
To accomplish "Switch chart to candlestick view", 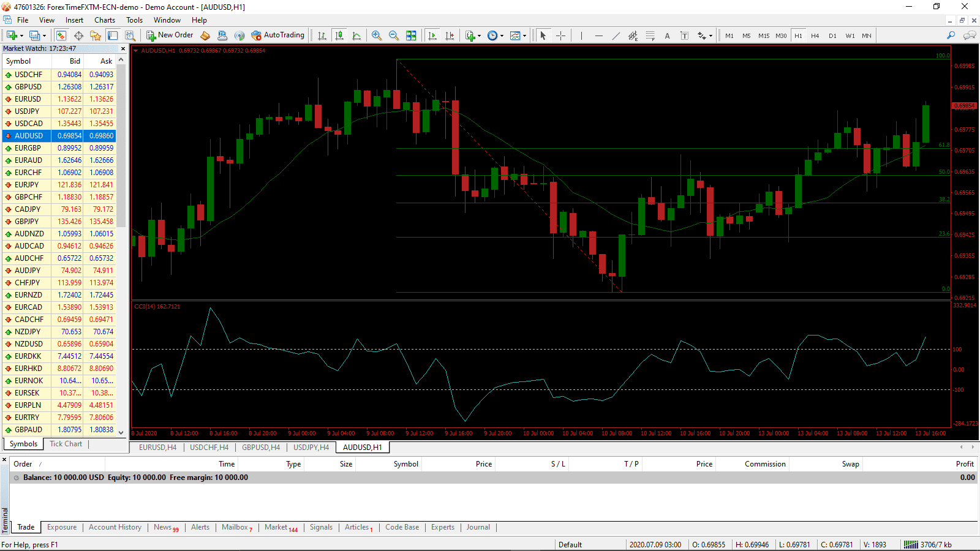I will pos(339,35).
